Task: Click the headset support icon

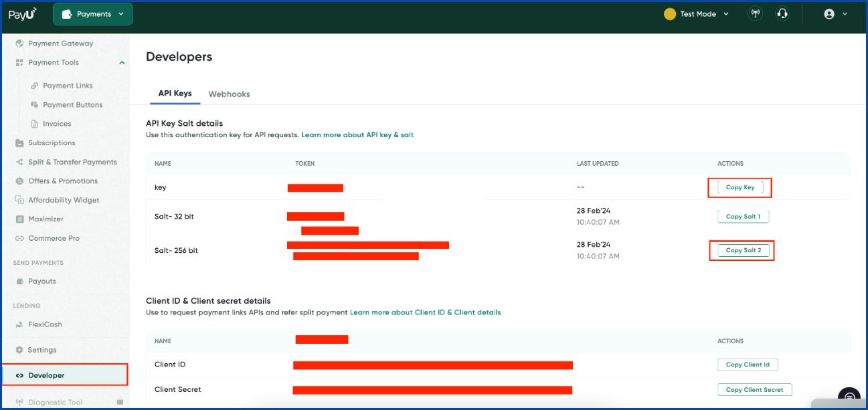Action: click(783, 13)
